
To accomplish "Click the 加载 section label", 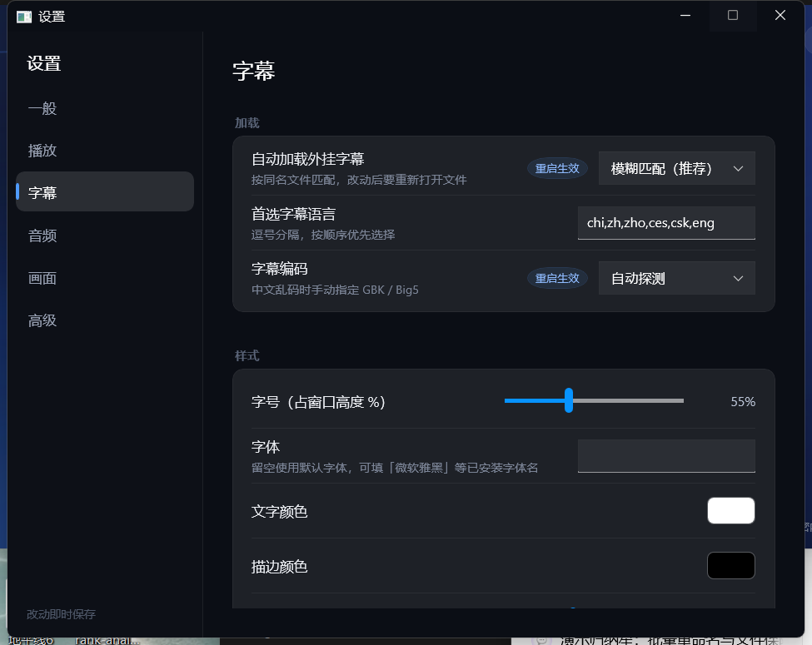I will pyautogui.click(x=247, y=122).
